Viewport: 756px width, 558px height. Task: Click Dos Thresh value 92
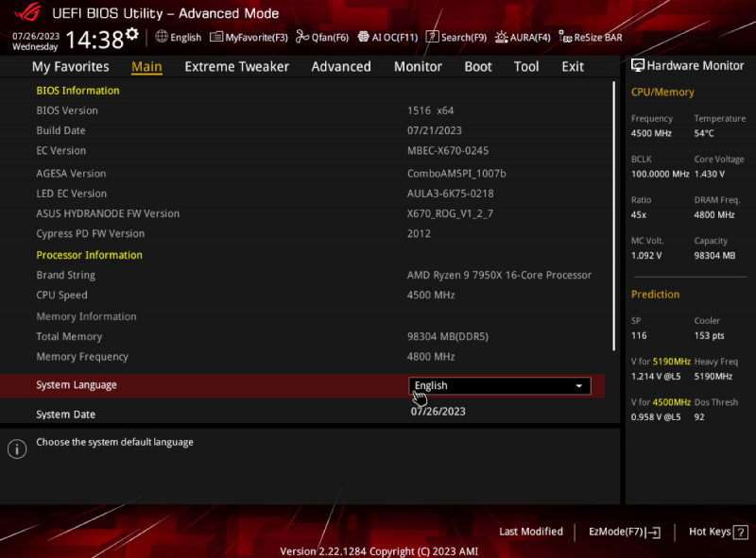[x=699, y=416]
